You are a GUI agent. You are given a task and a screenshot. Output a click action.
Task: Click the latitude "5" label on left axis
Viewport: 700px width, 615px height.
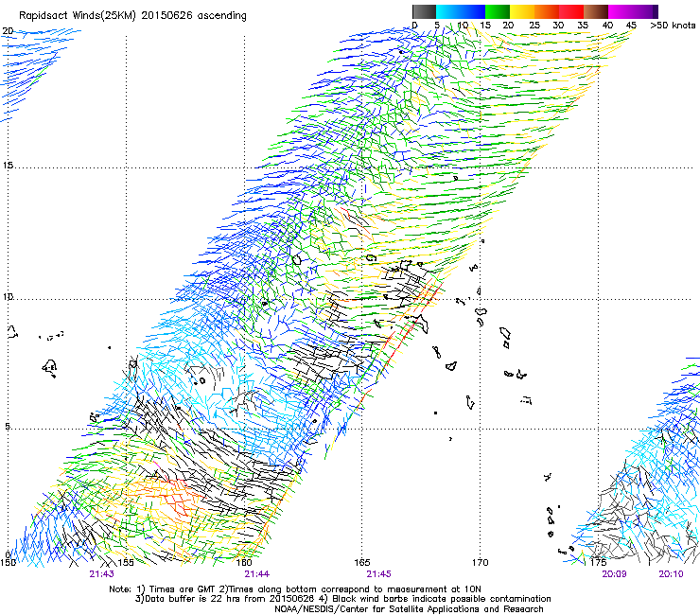click(x=8, y=427)
